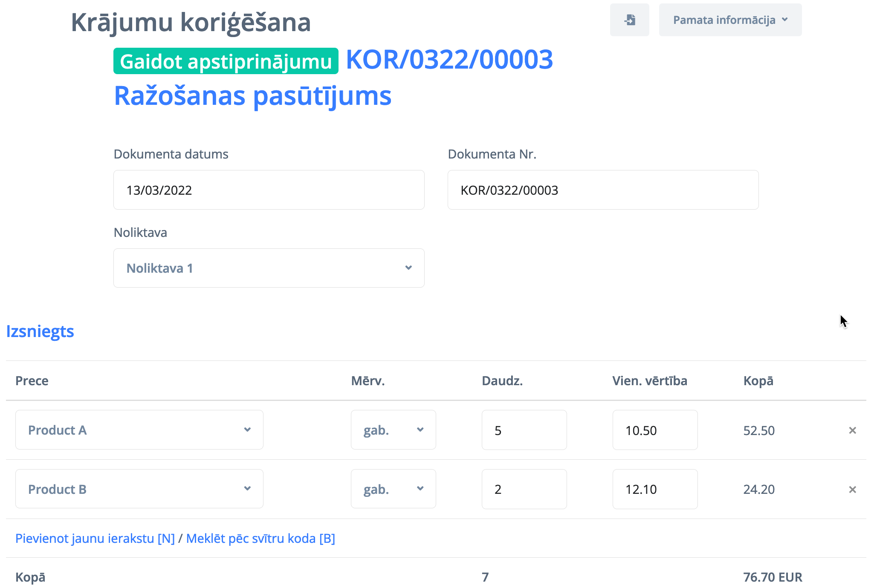
Task: Click Pievienot jaunu ierakstu [N] link
Action: point(95,538)
